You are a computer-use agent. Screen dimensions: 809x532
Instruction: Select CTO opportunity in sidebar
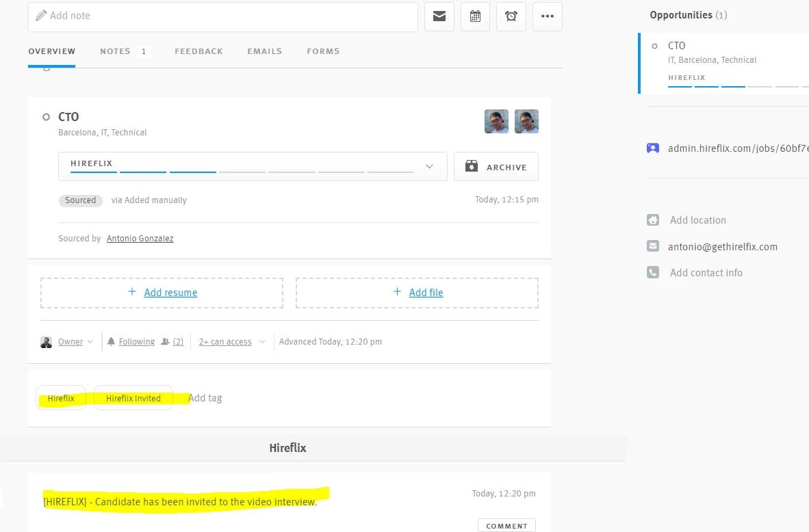point(724,64)
